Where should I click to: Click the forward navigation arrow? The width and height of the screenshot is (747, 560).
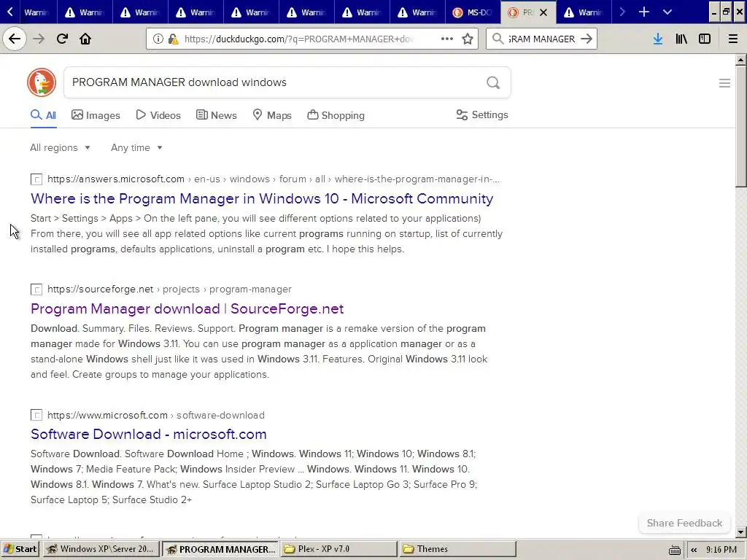[39, 39]
